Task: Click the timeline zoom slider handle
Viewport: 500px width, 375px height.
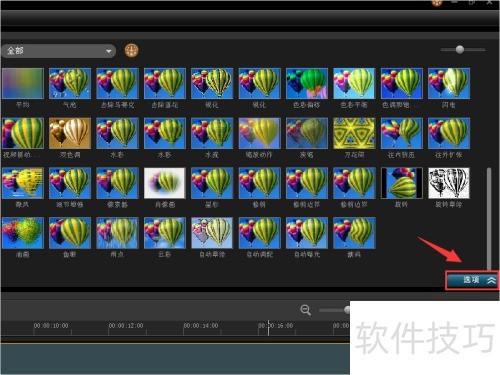Action: (347, 310)
